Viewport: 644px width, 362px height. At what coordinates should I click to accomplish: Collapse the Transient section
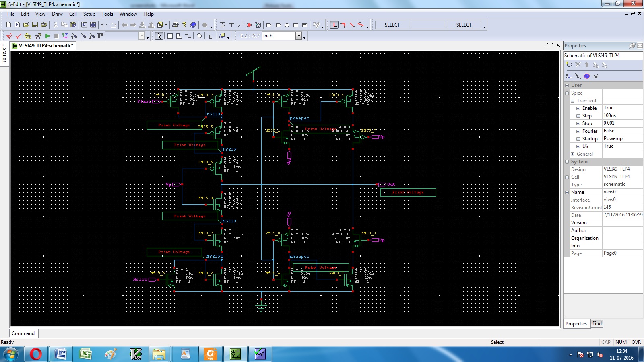[x=572, y=101]
